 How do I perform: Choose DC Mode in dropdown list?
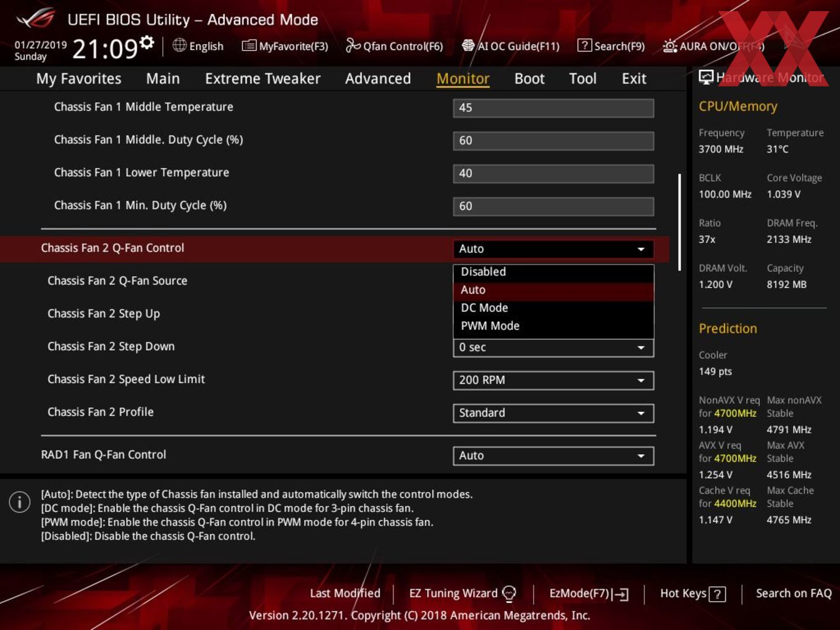(553, 308)
